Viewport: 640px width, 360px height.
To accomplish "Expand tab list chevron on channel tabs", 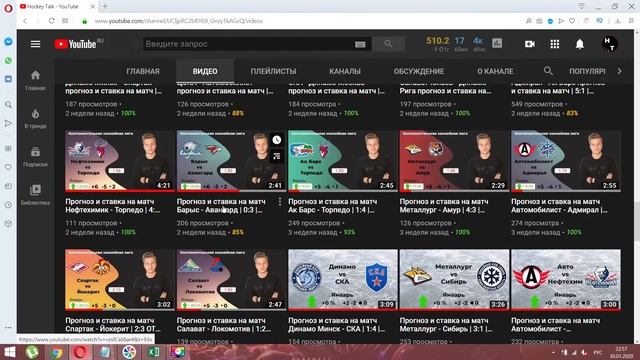I will pos(619,71).
